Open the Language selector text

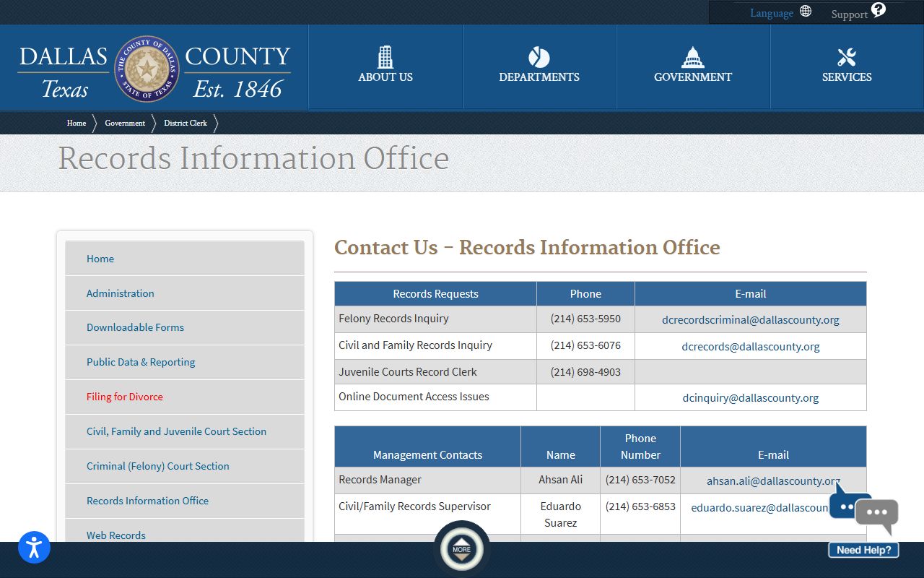tap(772, 13)
